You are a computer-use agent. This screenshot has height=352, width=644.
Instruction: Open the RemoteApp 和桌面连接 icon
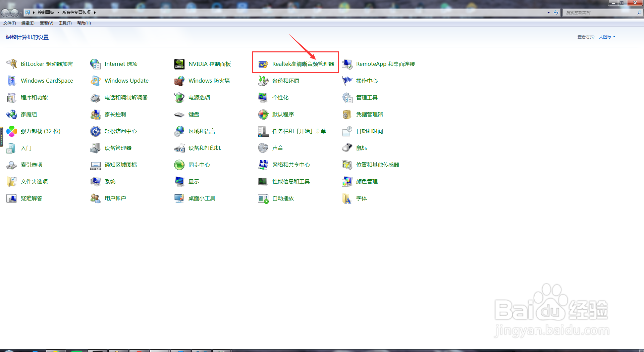click(347, 64)
